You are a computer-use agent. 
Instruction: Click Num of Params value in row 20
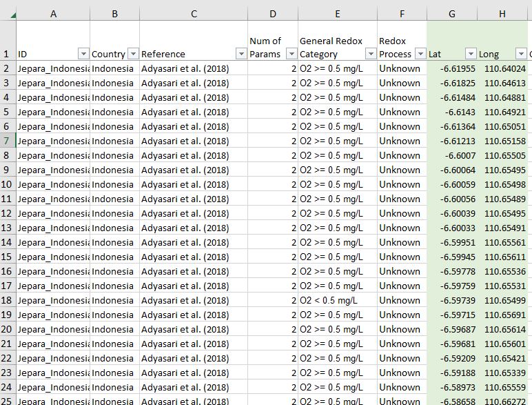point(273,329)
